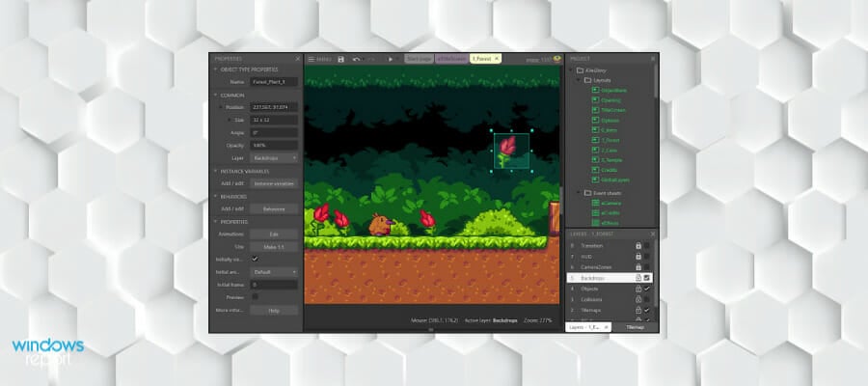
Task: Toggle lock on Backdrops layer
Action: pos(638,278)
